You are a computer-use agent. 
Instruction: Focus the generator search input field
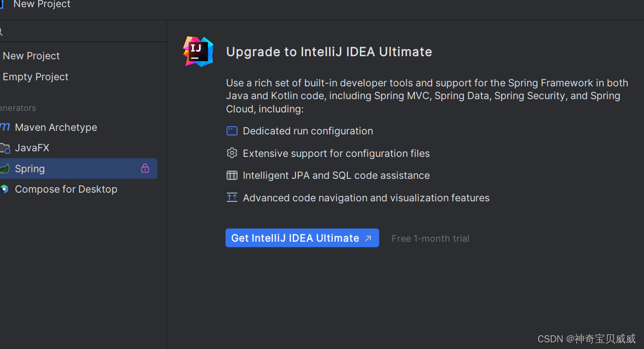point(83,32)
